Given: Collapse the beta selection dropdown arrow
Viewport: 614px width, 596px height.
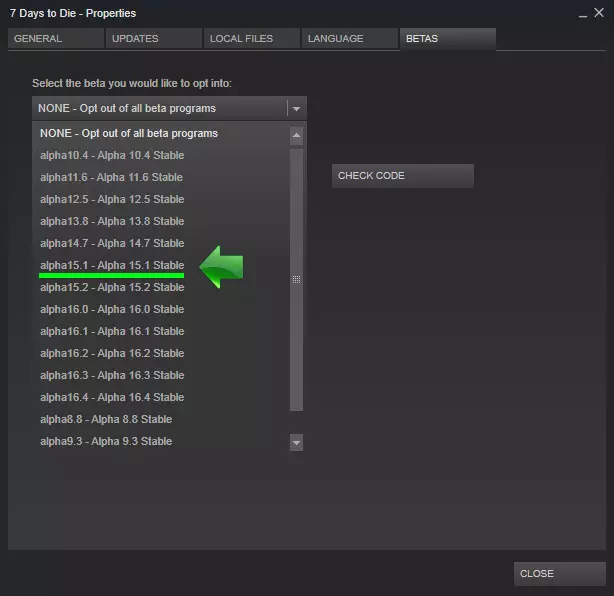Looking at the screenshot, I should point(296,108).
